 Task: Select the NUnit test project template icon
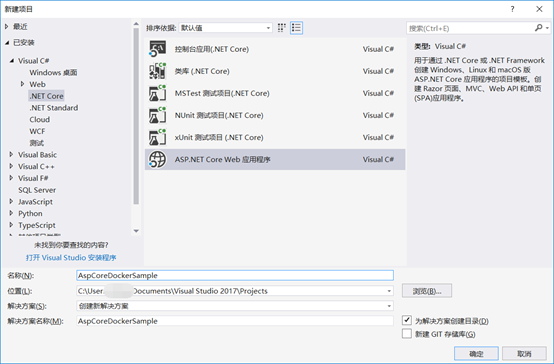pyautogui.click(x=157, y=115)
